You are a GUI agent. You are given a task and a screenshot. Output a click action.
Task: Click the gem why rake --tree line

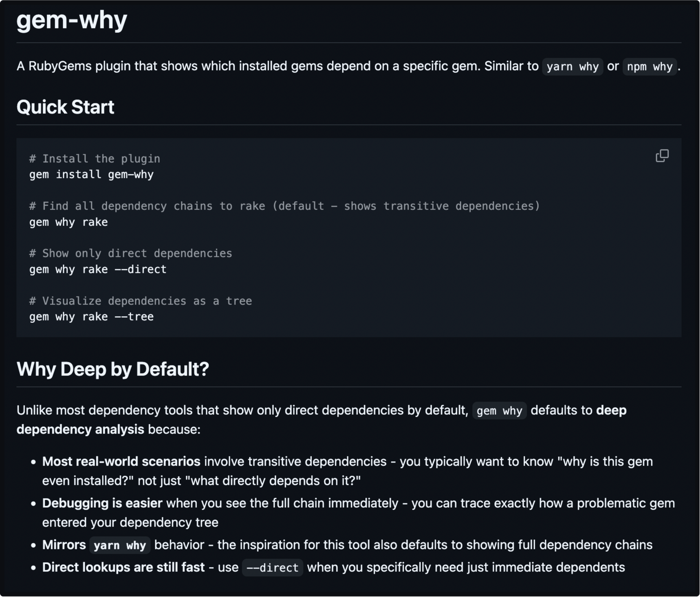pyautogui.click(x=91, y=317)
